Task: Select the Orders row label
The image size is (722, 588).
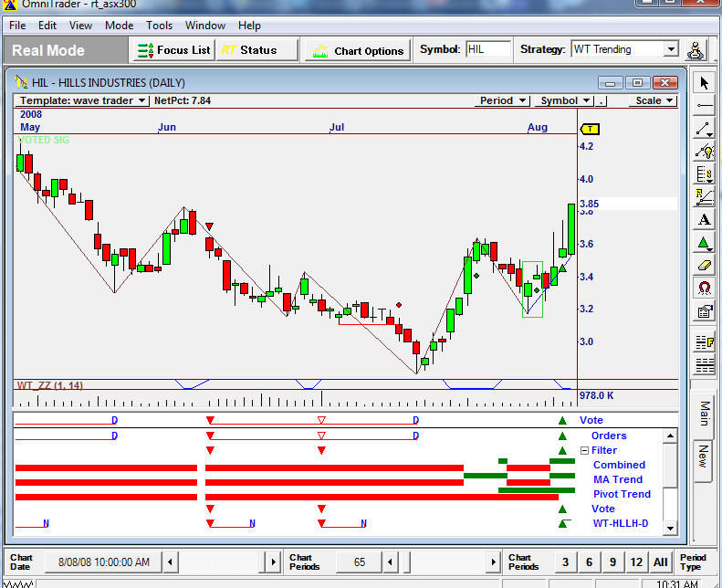Action: pyautogui.click(x=609, y=436)
